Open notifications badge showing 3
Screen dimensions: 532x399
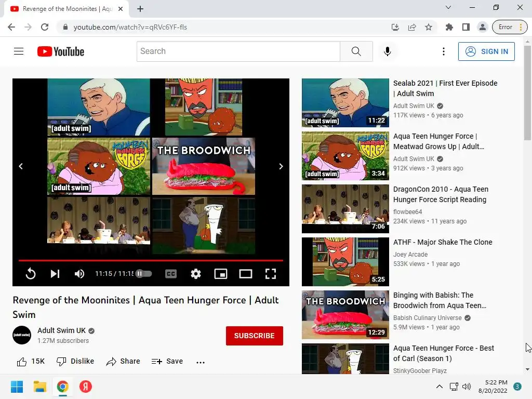pos(517,387)
